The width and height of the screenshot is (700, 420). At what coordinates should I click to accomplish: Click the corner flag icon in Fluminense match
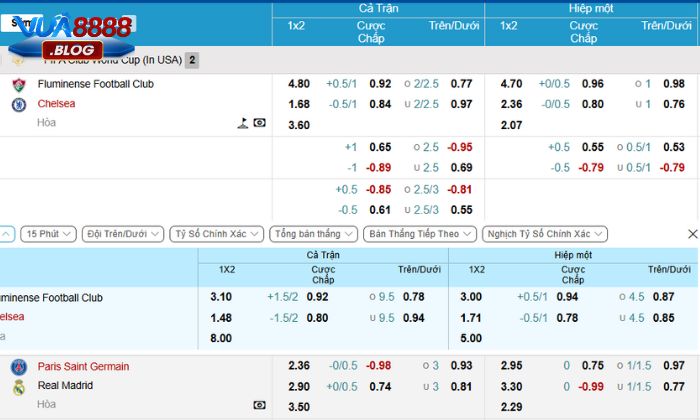(x=242, y=123)
